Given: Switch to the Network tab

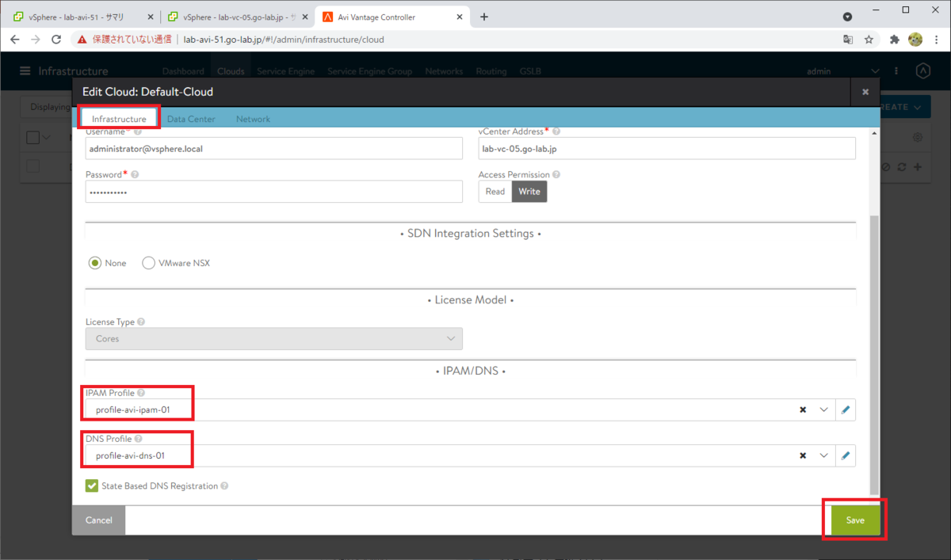Looking at the screenshot, I should pyautogui.click(x=253, y=119).
